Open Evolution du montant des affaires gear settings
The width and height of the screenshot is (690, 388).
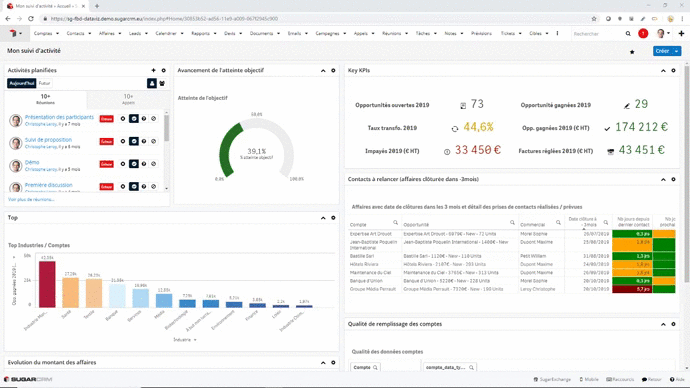tap(333, 362)
